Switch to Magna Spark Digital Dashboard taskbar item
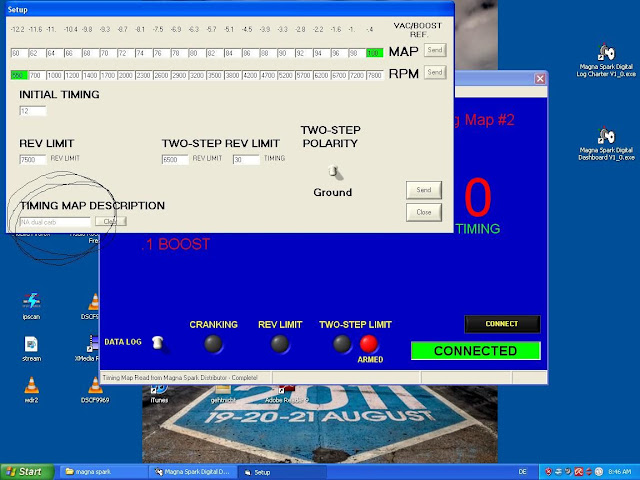Image resolution: width=640 pixels, height=480 pixels. pos(192,472)
